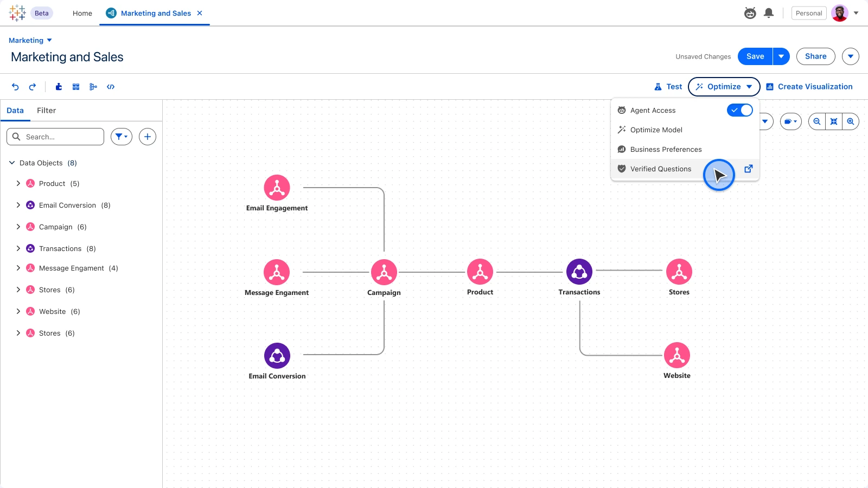
Task: Click the grid layout toolbar icon
Action: pyautogui.click(x=76, y=87)
